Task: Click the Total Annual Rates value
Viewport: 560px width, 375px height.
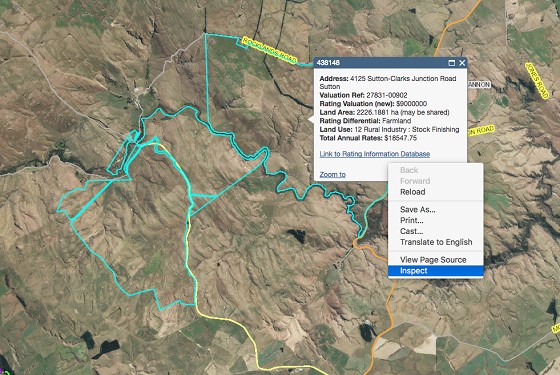Action: tap(401, 138)
